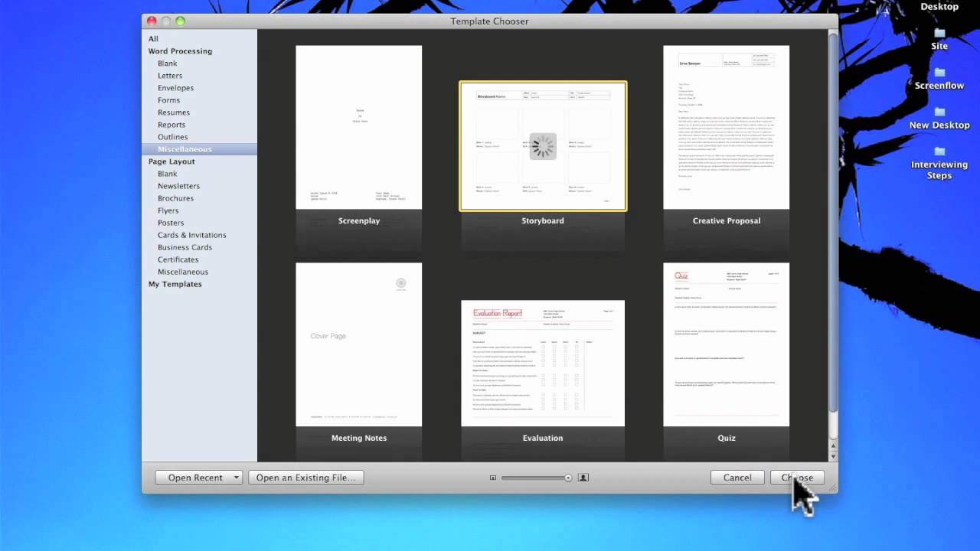Click the Choose button
Viewport: 980px width, 551px height.
click(x=797, y=478)
